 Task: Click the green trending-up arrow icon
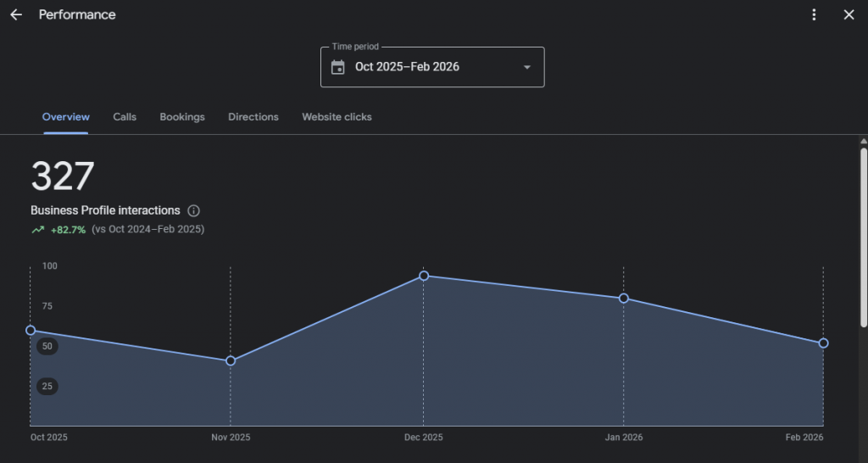pyautogui.click(x=37, y=230)
